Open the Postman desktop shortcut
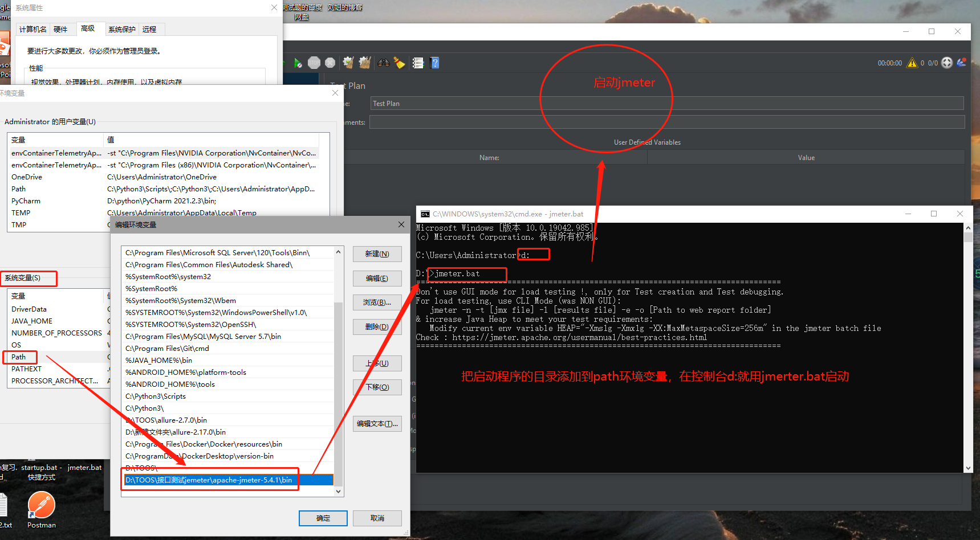980x540 pixels. [42, 510]
